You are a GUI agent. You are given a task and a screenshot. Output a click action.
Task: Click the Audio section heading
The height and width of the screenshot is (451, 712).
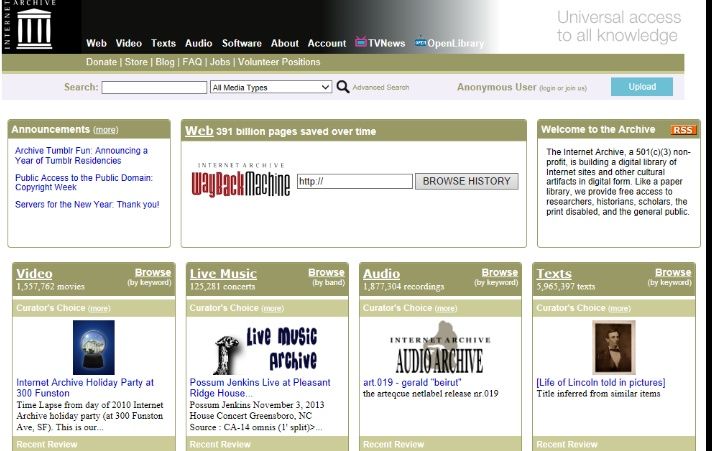[x=381, y=273]
